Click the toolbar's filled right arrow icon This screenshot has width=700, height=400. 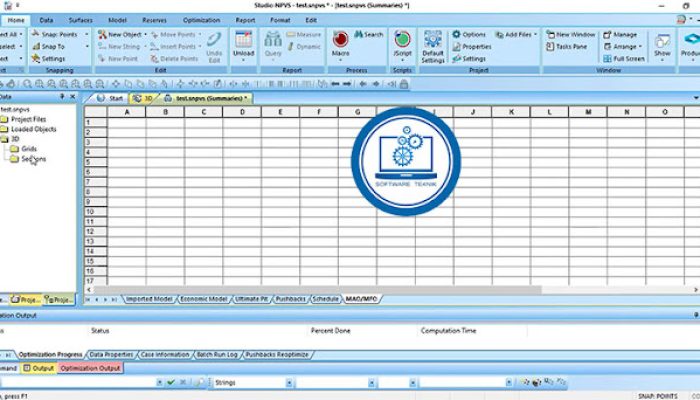(x=347, y=84)
